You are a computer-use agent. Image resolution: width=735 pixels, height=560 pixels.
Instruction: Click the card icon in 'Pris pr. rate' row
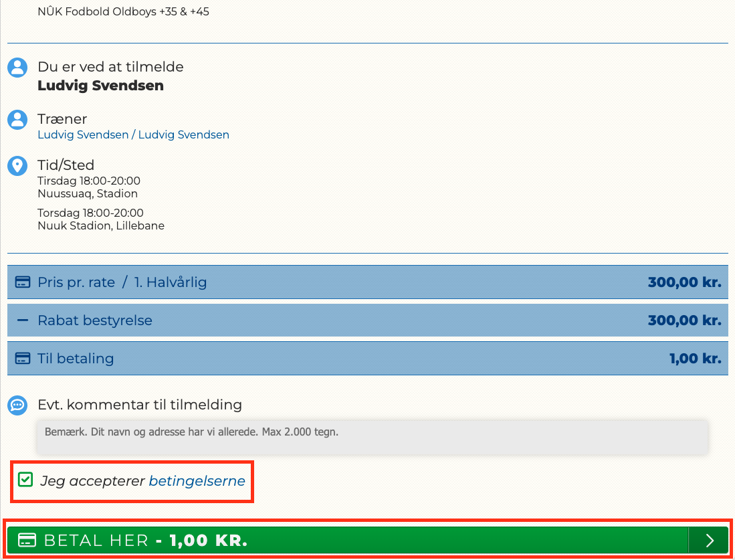23,282
